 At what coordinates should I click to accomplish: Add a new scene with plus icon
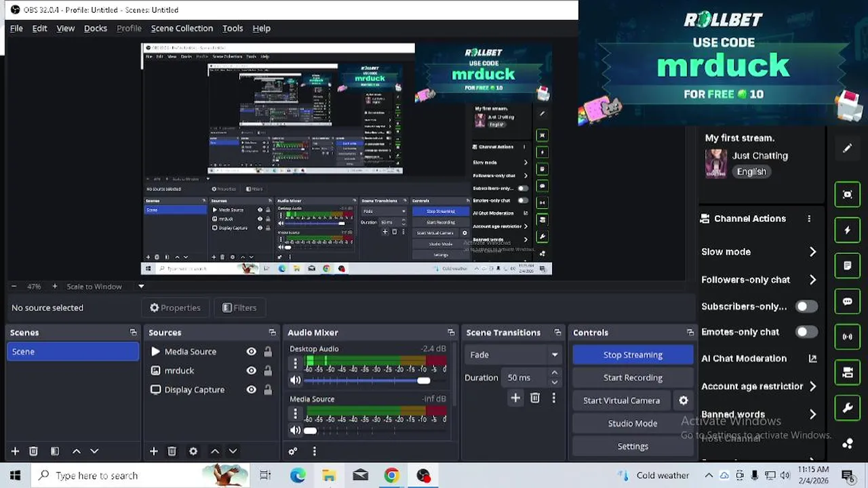[15, 451]
